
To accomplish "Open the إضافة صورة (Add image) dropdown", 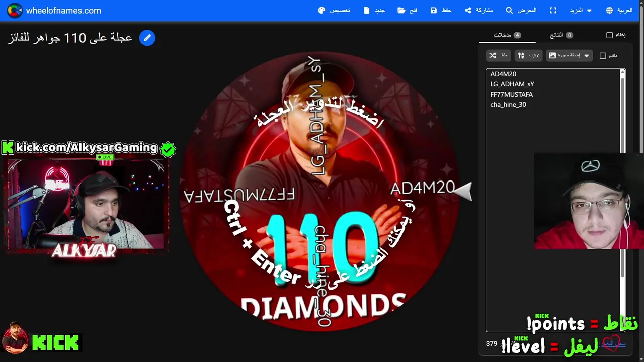I will 569,55.
